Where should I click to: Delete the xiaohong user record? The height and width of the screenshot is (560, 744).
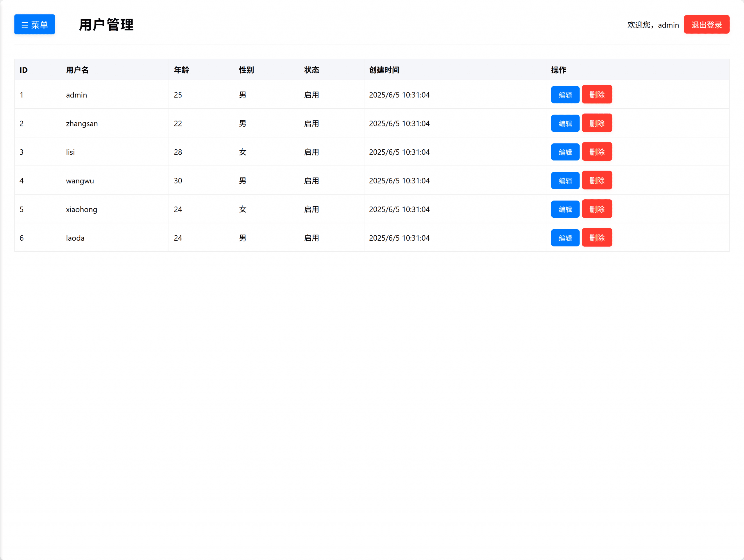click(x=597, y=209)
